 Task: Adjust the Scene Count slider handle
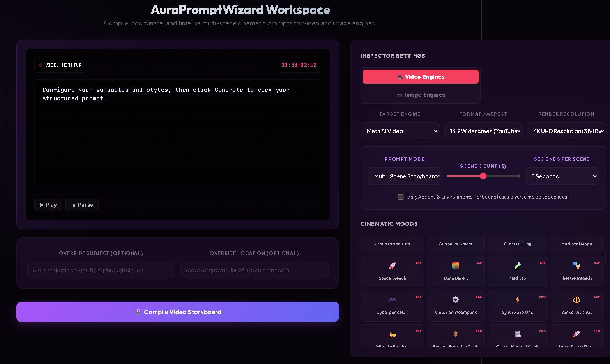point(483,176)
